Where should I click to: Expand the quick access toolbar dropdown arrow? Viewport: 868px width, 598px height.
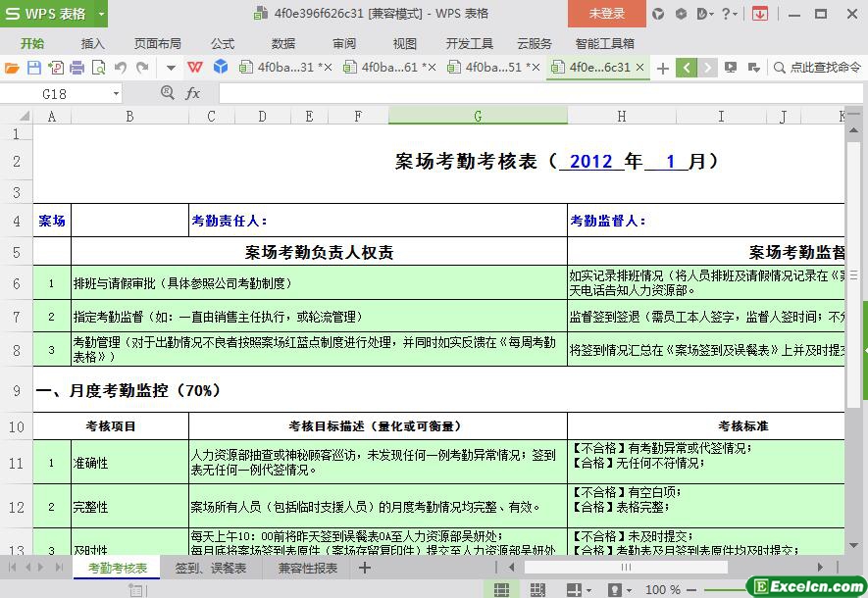170,68
